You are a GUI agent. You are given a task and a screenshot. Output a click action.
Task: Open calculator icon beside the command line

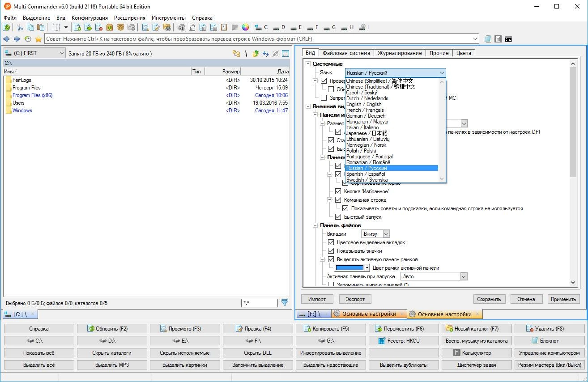pyautogui.click(x=498, y=39)
